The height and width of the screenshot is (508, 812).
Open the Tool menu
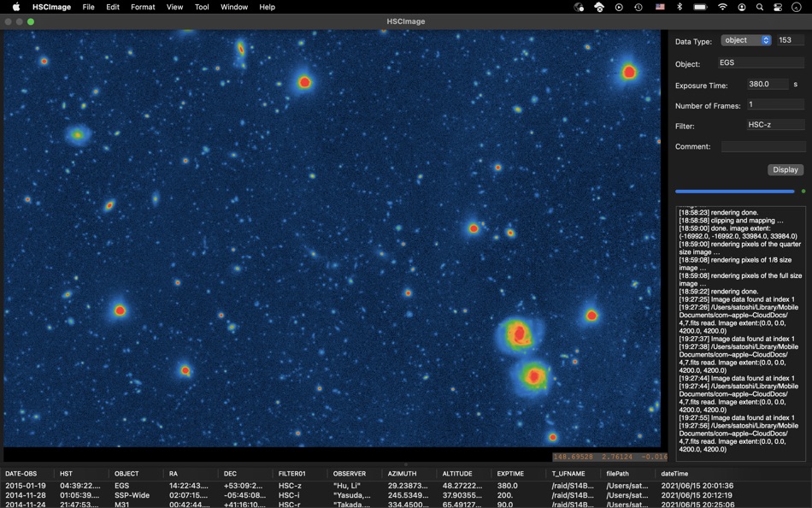pos(202,7)
